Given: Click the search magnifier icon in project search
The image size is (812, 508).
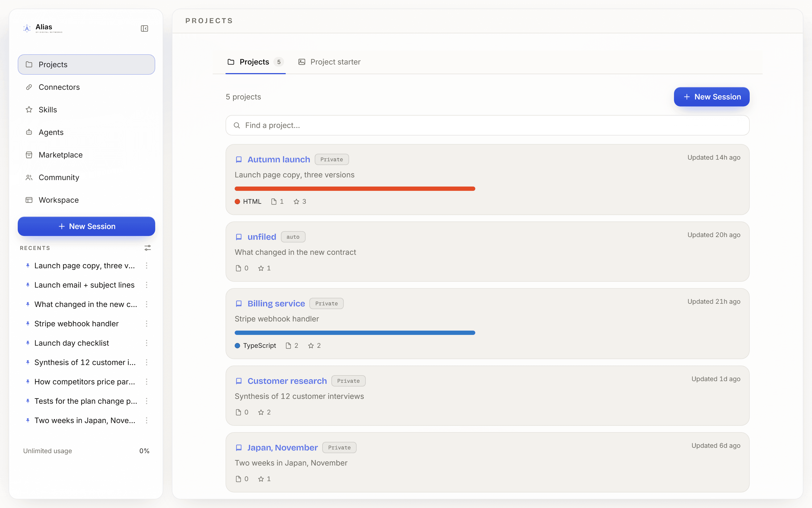Looking at the screenshot, I should click(237, 125).
